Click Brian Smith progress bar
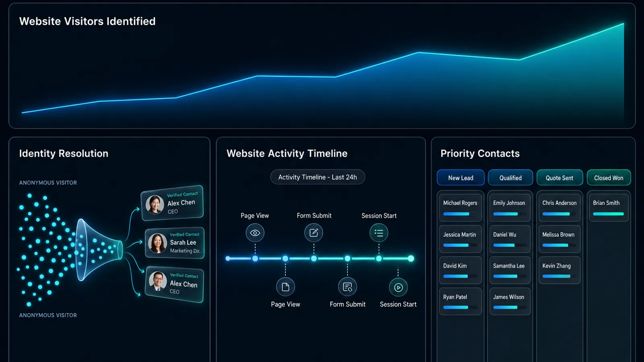This screenshot has width=644, height=362. [608, 214]
